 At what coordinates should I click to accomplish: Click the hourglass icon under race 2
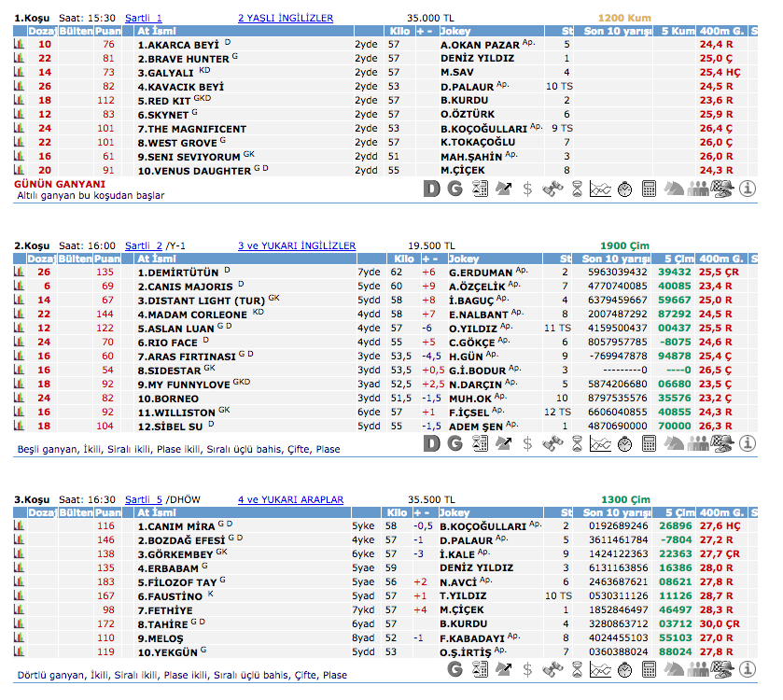tap(576, 442)
